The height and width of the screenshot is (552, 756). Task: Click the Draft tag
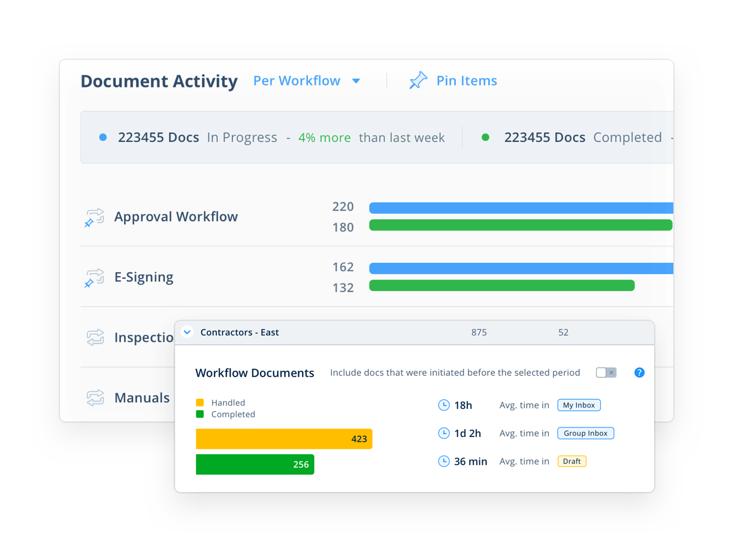coord(572,461)
